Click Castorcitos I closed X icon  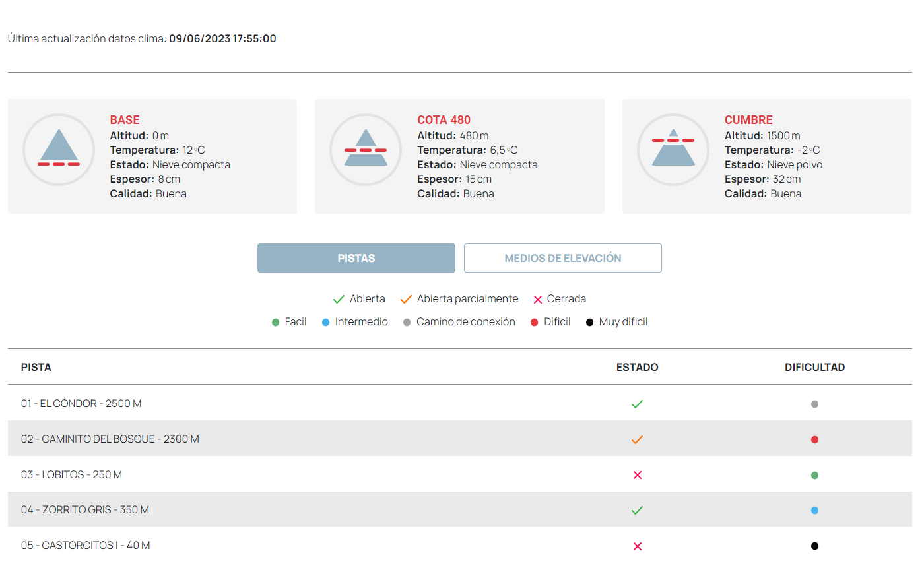638,546
